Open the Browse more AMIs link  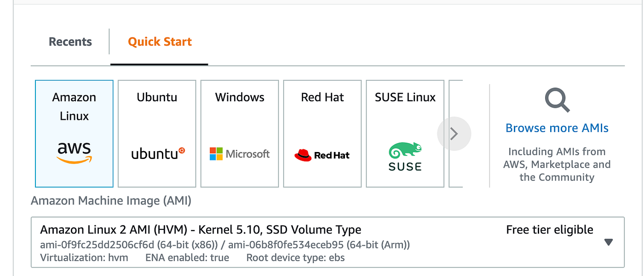557,128
